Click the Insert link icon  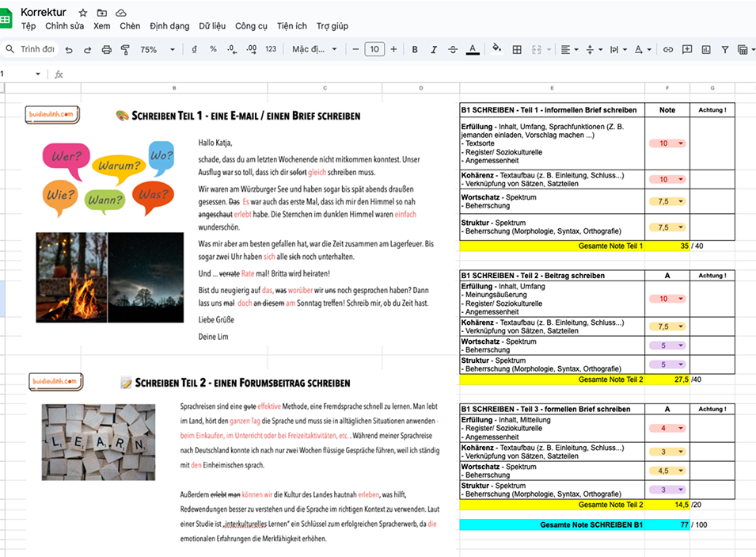point(668,49)
